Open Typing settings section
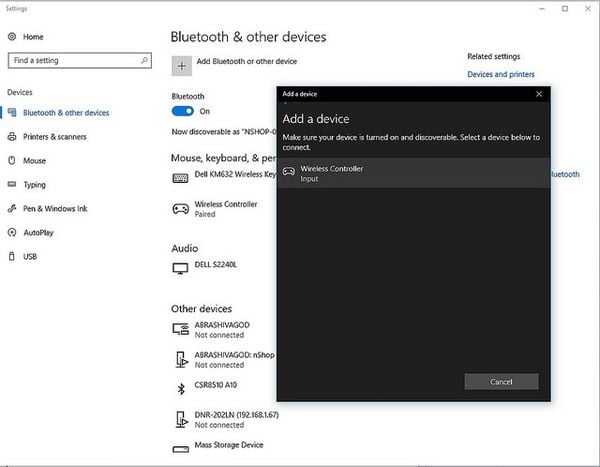 pos(34,185)
